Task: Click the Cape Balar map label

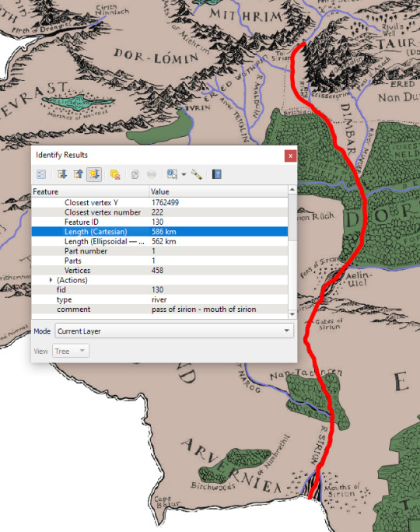Action: click(x=166, y=502)
